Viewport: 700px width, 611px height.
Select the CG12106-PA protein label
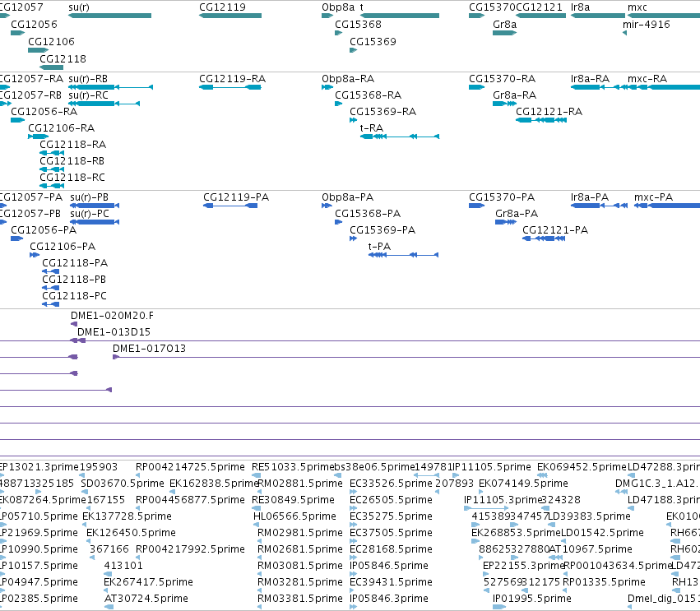(63, 247)
